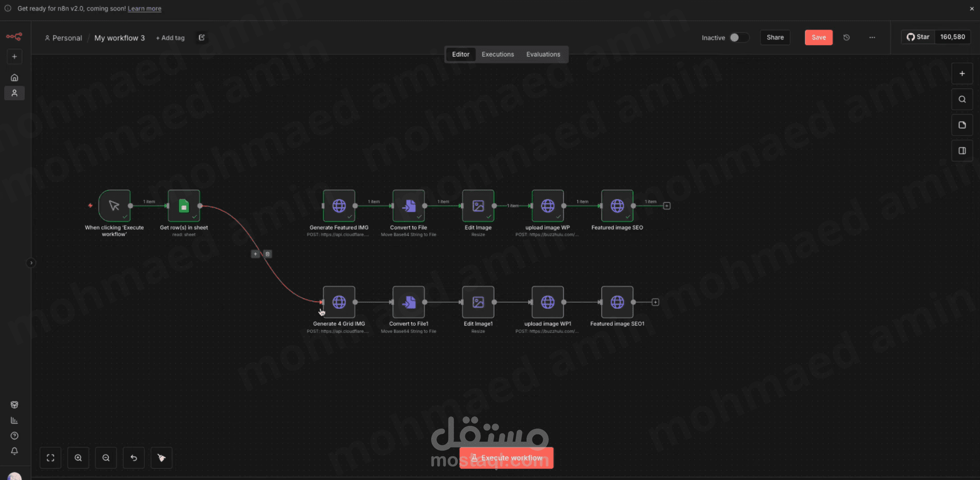The image size is (980, 480).
Task: Select the Get row(s) in sheet node
Action: click(184, 206)
